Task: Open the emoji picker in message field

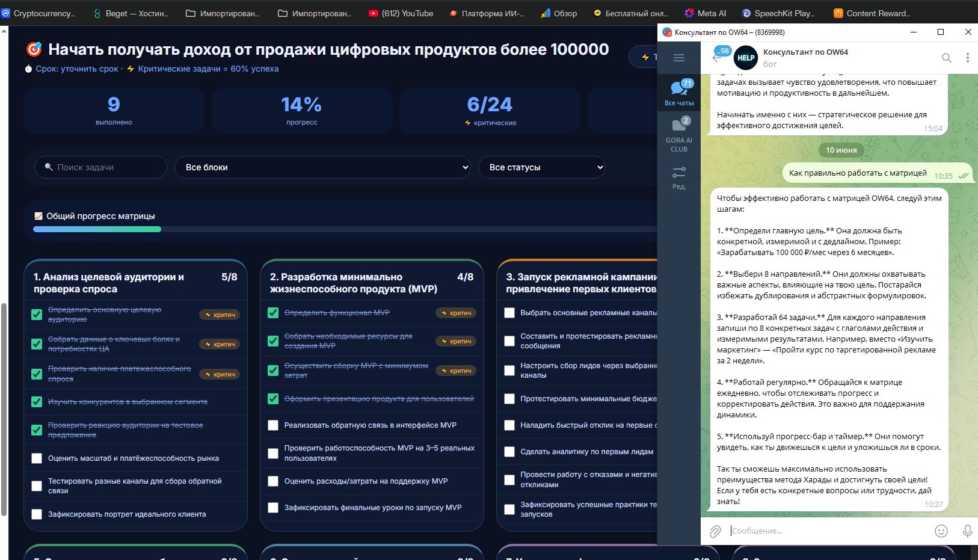Action: tap(941, 531)
